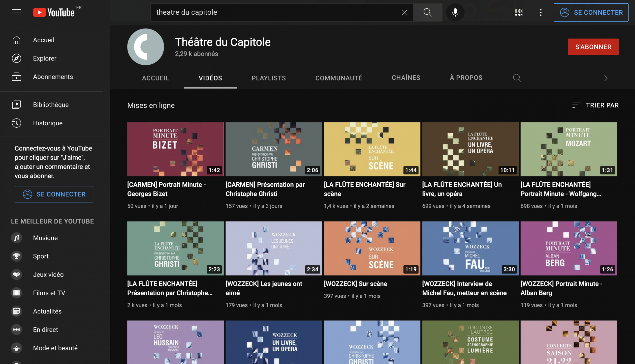Click the magnifier search button

(x=428, y=12)
